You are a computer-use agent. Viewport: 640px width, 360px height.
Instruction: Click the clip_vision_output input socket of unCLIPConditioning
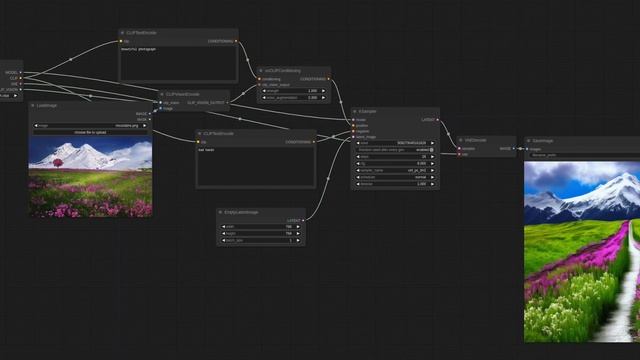tap(259, 84)
